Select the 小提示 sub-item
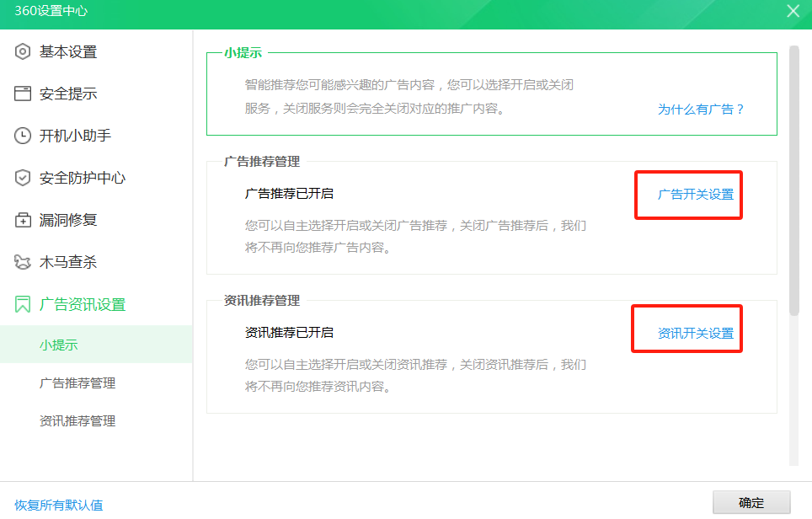Image resolution: width=812 pixels, height=519 pixels. tap(96, 345)
